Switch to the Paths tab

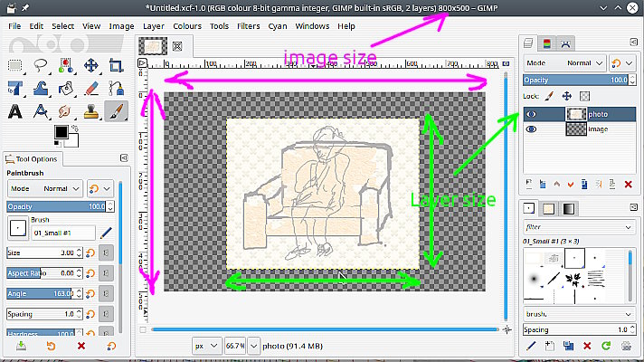click(565, 43)
